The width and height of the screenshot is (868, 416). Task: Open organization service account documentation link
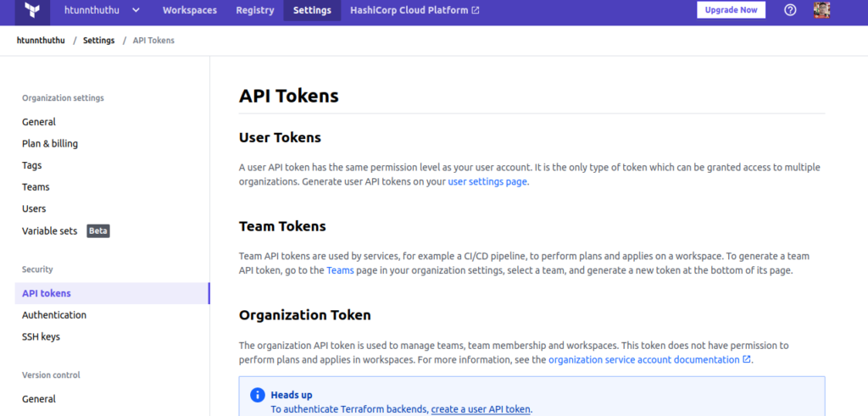tap(644, 359)
